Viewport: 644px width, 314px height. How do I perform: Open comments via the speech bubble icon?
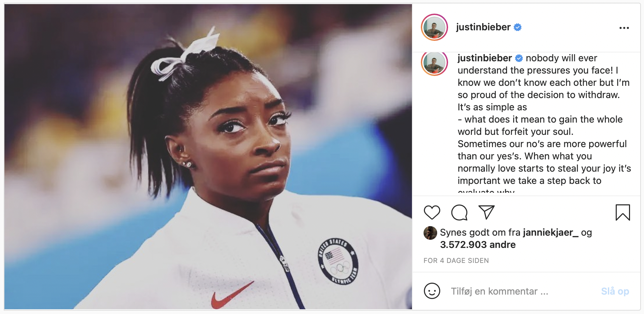coord(459,213)
